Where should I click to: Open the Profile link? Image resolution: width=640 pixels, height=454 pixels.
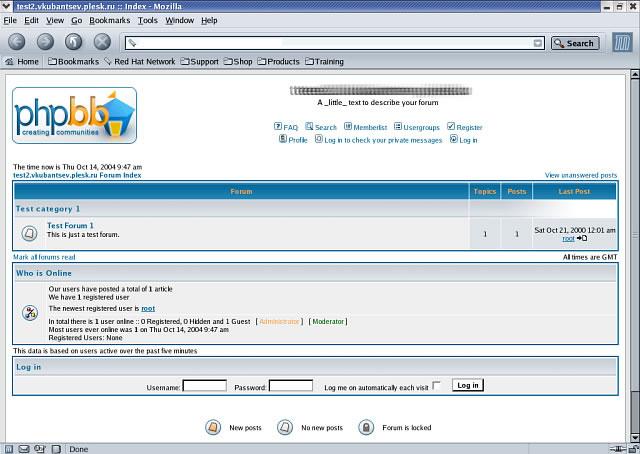pos(293,140)
